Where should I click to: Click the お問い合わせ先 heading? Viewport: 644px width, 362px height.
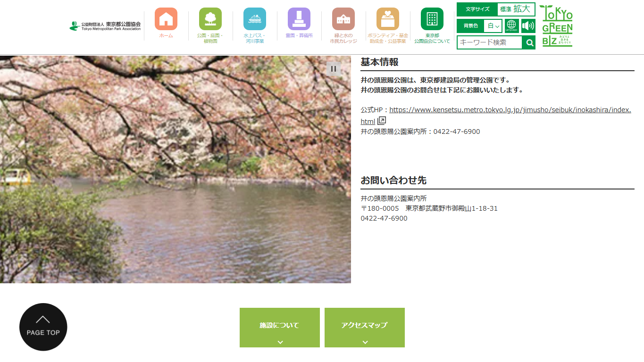(x=394, y=181)
